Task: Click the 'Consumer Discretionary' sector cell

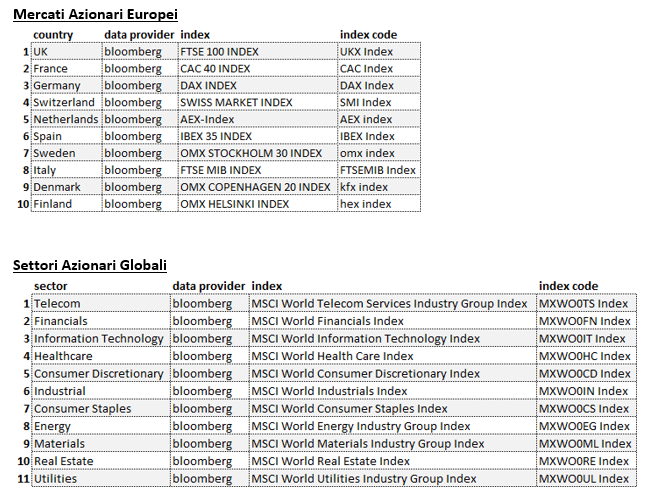Action: click(x=101, y=373)
